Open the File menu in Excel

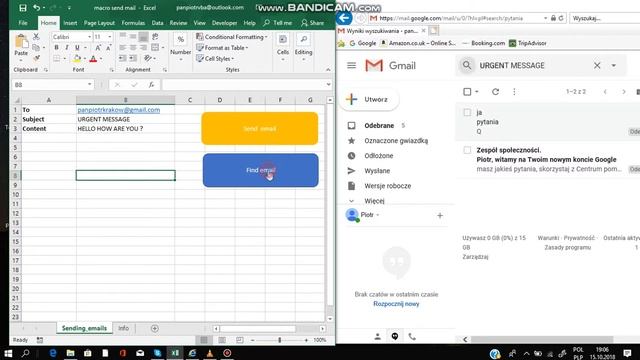[x=23, y=23]
